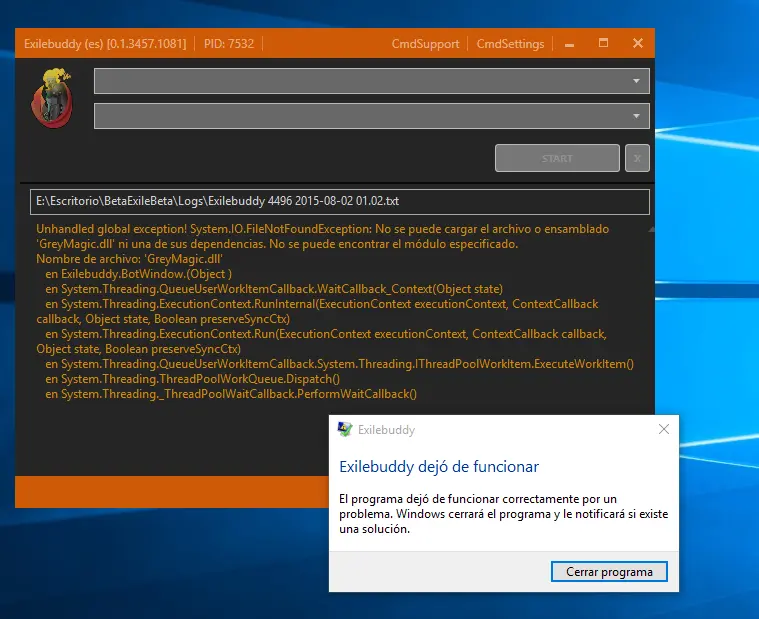Click Cerrar programa in the crash dialog
This screenshot has height=619, width=759.
(609, 572)
